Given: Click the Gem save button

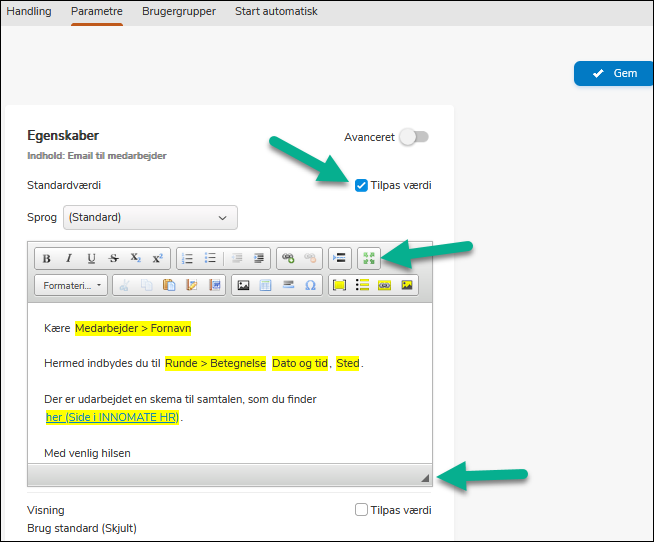Looking at the screenshot, I should 614,73.
